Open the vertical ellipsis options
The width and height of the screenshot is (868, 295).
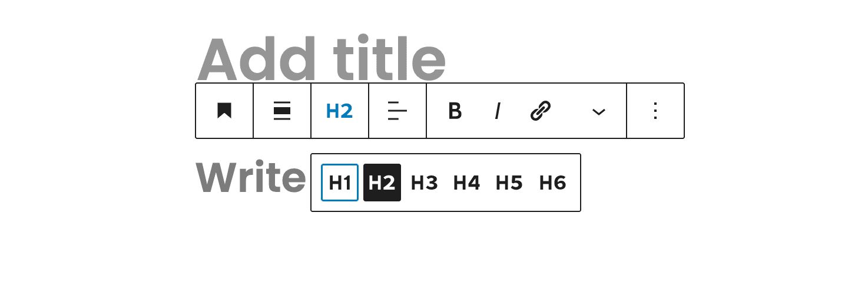coord(655,111)
